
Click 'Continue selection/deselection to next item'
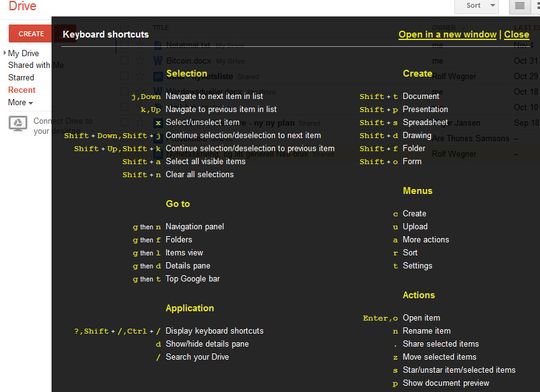243,135
